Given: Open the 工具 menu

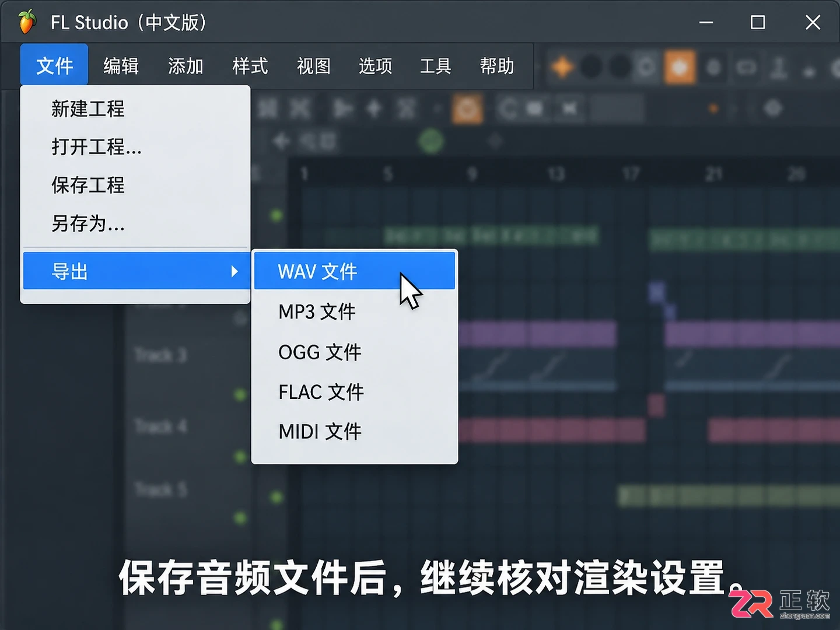Looking at the screenshot, I should click(436, 66).
